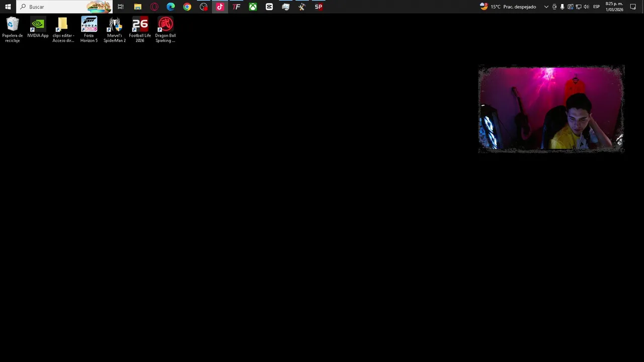Screen dimensions: 644x362
Task: Open the SP app in taskbar
Action: click(318, 7)
